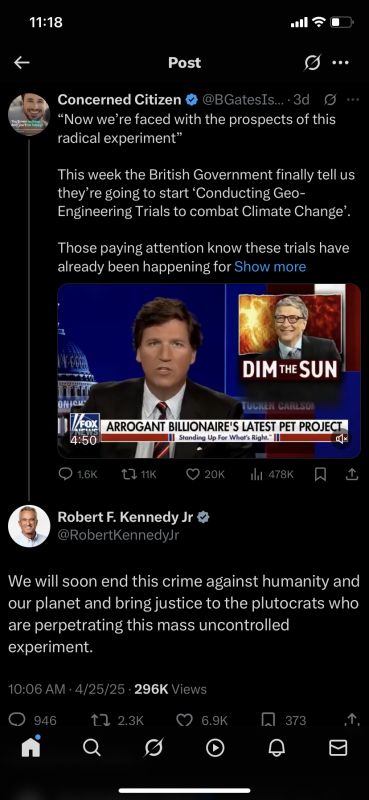
Task: Repost the quoted post with 11K reposts
Action: pos(139,474)
